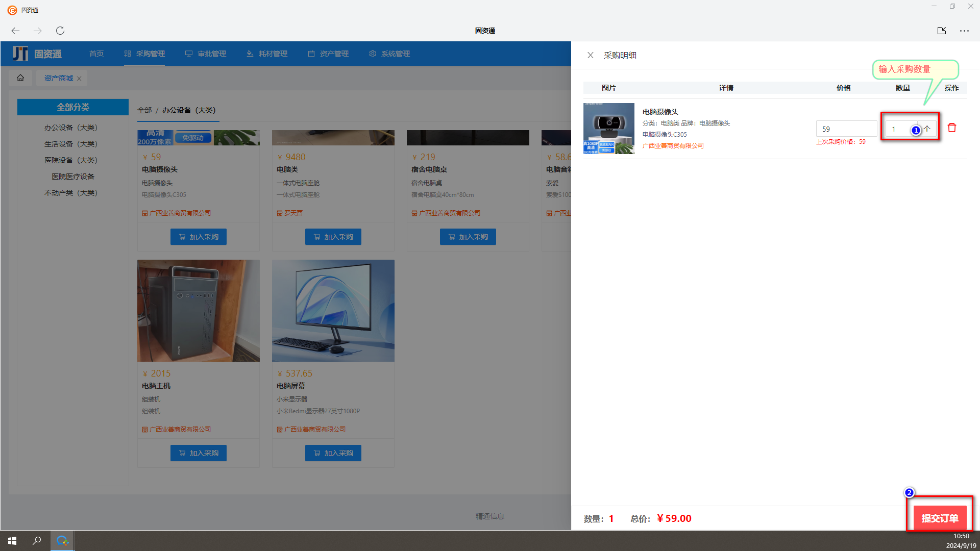Submit the order with 提交订单
This screenshot has height=551, width=980.
click(x=940, y=518)
